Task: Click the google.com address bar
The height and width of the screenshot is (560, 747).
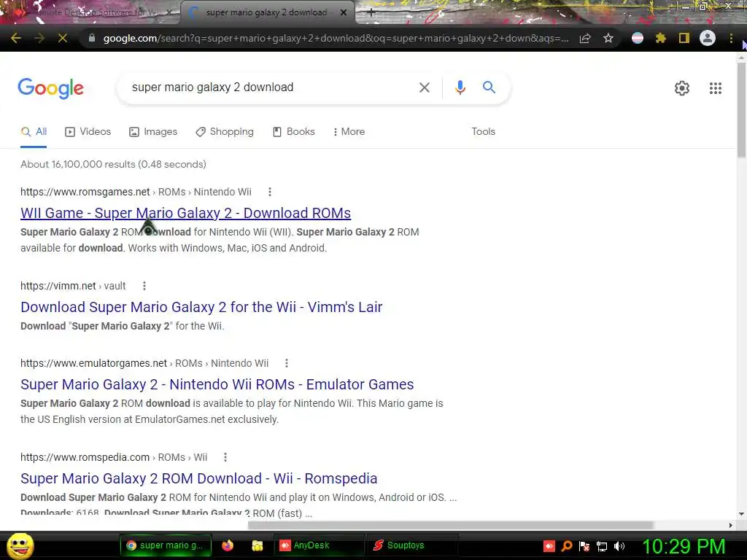Action: click(336, 38)
